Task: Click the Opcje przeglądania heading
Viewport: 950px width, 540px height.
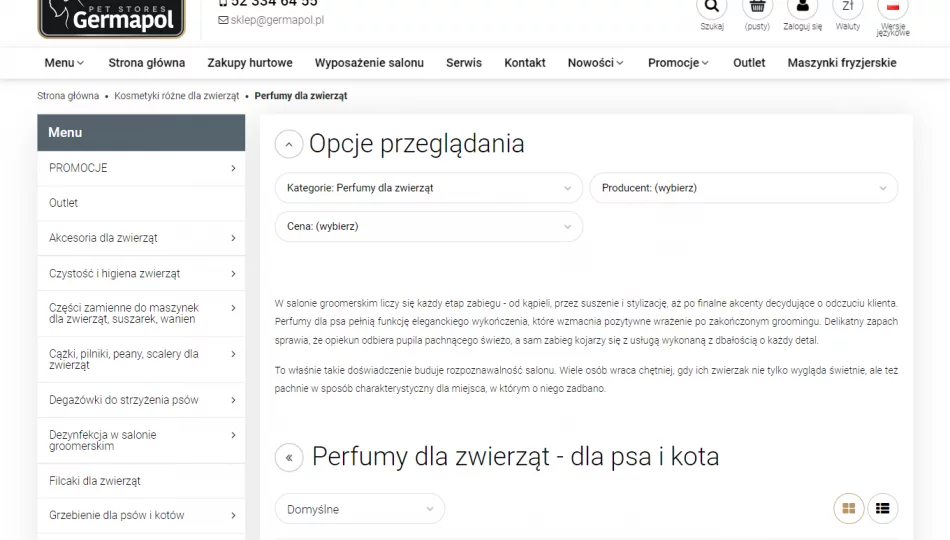Action: coord(416,144)
